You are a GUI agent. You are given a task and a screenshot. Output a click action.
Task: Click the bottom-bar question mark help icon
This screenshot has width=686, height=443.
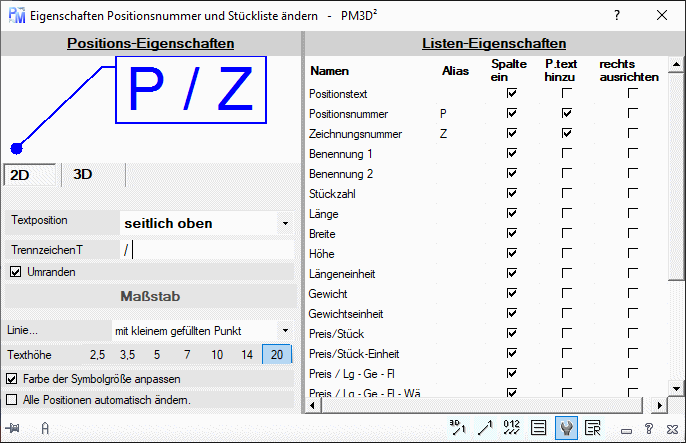point(648,428)
